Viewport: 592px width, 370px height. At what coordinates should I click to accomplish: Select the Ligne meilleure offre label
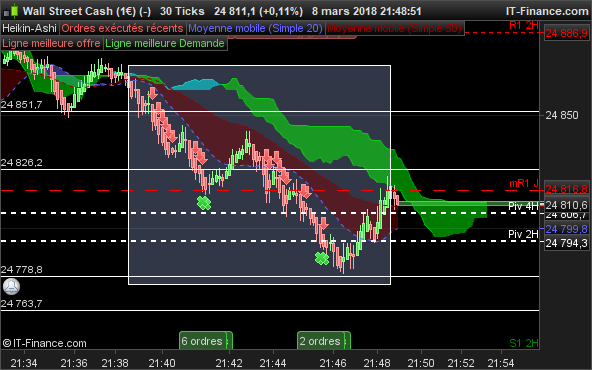[x=51, y=43]
